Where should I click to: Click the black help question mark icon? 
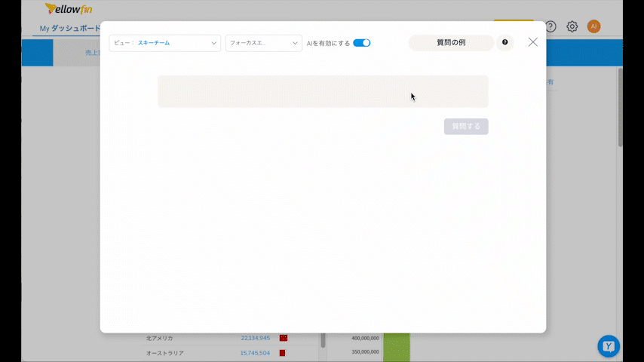tap(504, 42)
